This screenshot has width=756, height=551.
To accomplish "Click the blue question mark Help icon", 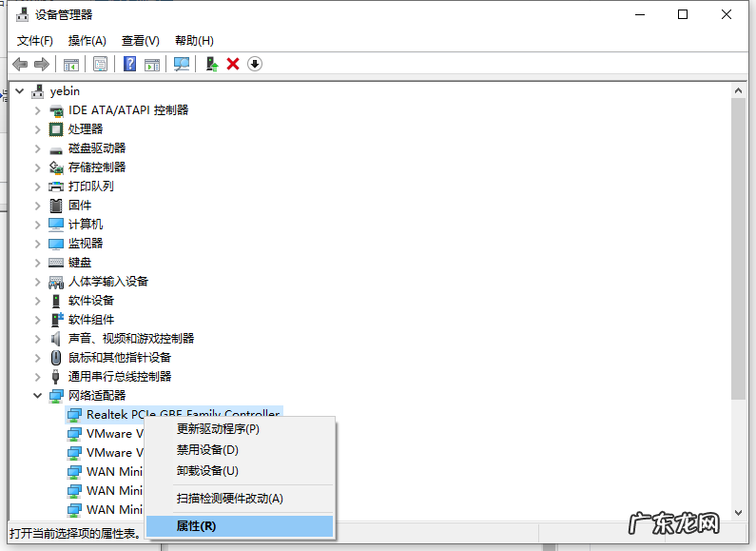I will [130, 64].
